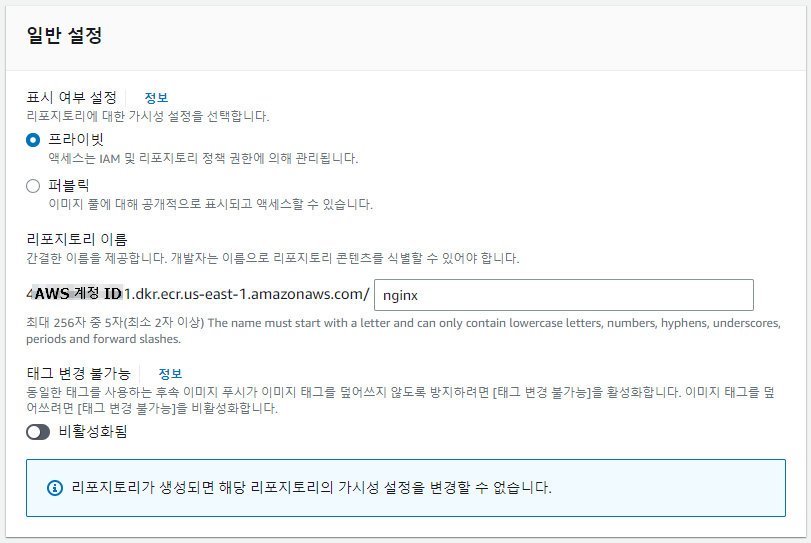Click the 리포지토리가 생성되면 notice text
The image size is (811, 543).
(312, 487)
